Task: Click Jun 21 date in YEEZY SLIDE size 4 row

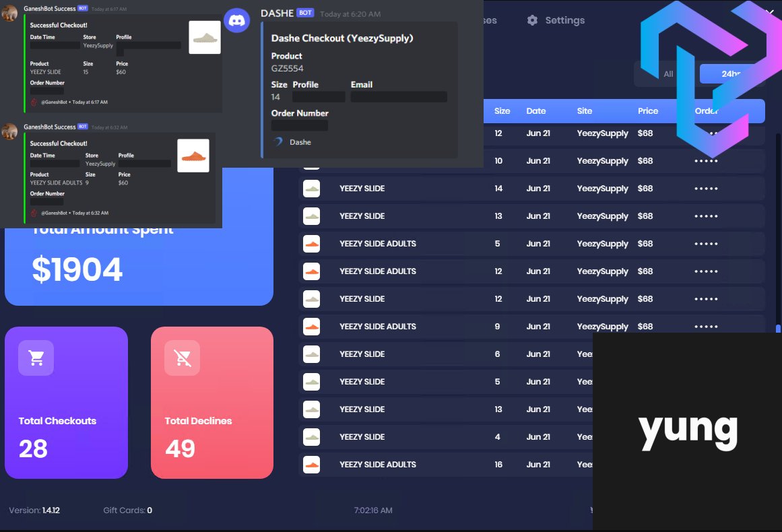Action: 538,437
